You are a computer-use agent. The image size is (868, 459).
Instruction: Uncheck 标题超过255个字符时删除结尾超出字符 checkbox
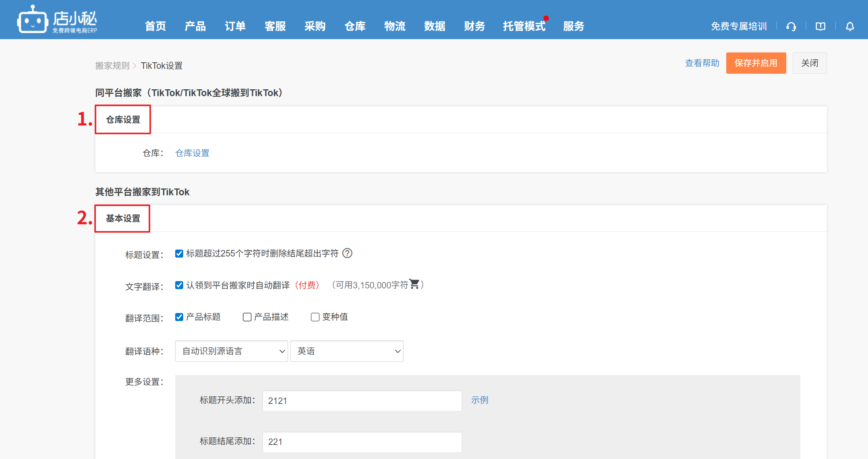(179, 253)
